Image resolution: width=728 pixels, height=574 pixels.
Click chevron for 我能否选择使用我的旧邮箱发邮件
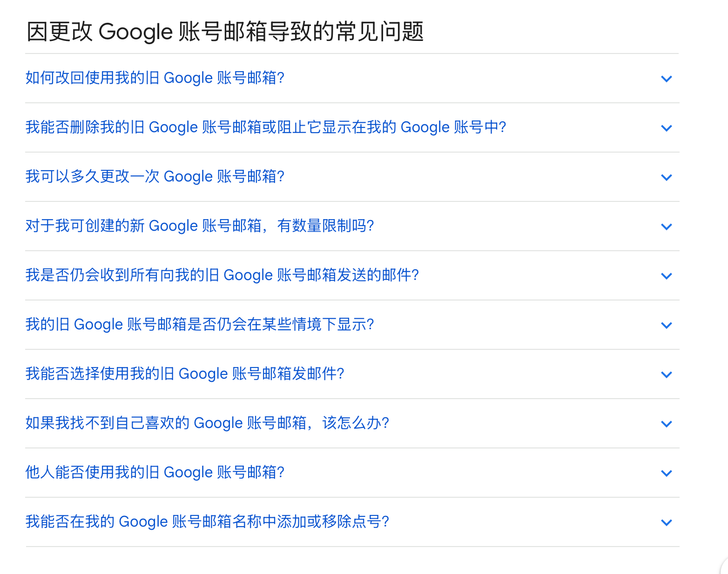(666, 374)
